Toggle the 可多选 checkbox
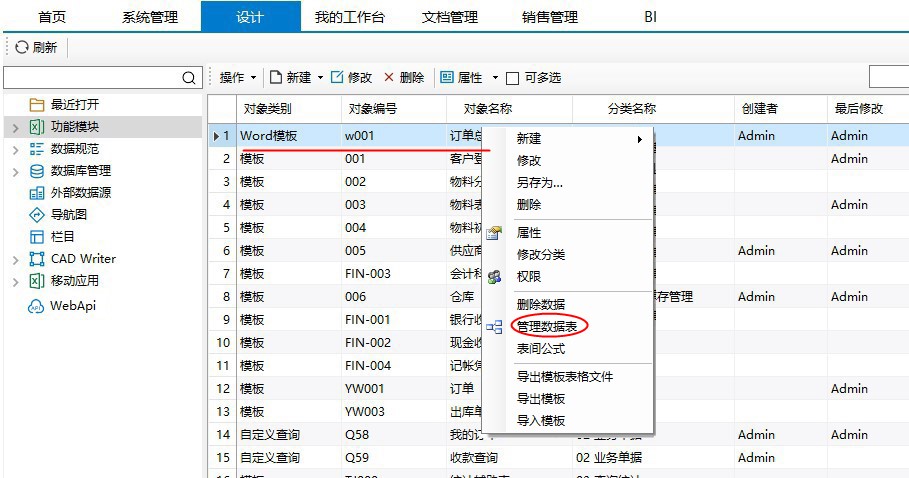 point(512,78)
